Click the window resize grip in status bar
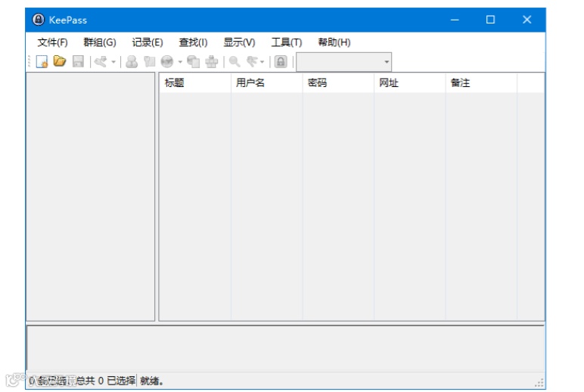This screenshot has height=392, width=584. 539,383
